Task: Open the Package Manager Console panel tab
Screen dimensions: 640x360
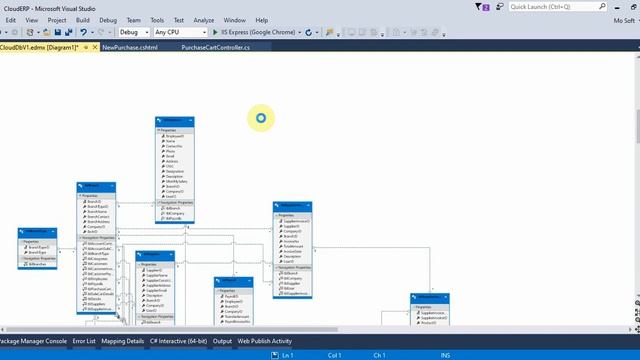Action: pyautogui.click(x=33, y=341)
